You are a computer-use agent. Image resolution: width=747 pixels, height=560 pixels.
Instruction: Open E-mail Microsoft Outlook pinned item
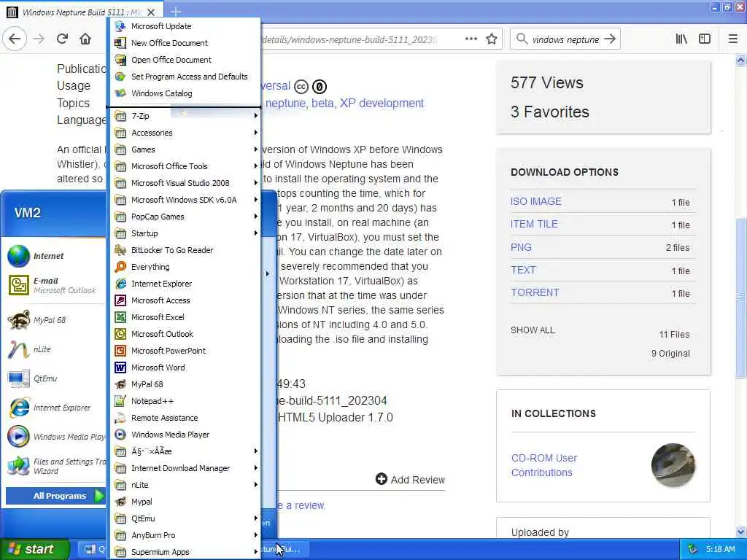tap(55, 285)
